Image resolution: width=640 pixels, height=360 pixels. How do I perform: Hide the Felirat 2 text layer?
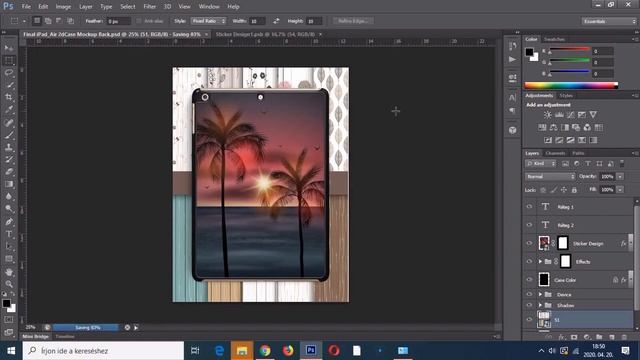529,225
